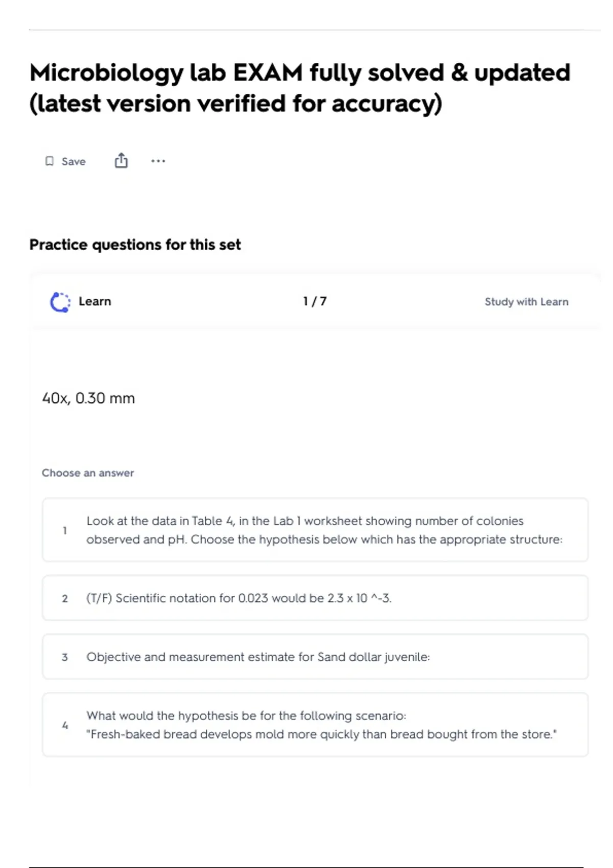The width and height of the screenshot is (613, 868).
Task: Select answer 3 about Sand dollar juvenile
Action: pyautogui.click(x=315, y=657)
